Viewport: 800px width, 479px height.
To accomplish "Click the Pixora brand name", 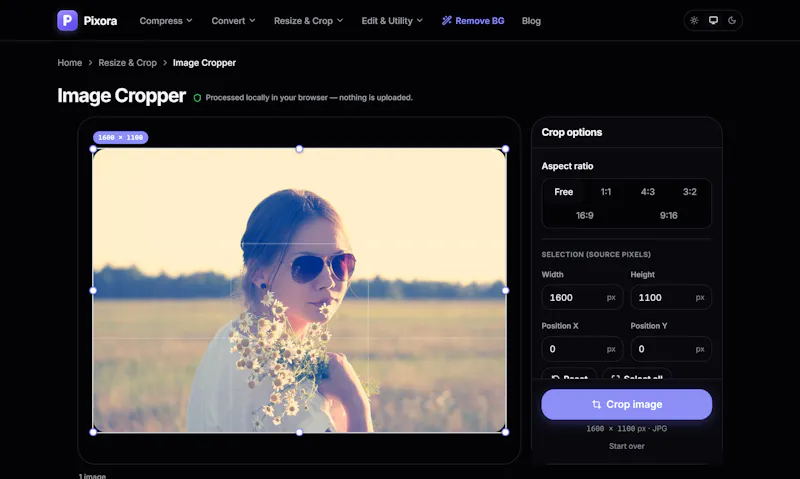I will [x=101, y=21].
